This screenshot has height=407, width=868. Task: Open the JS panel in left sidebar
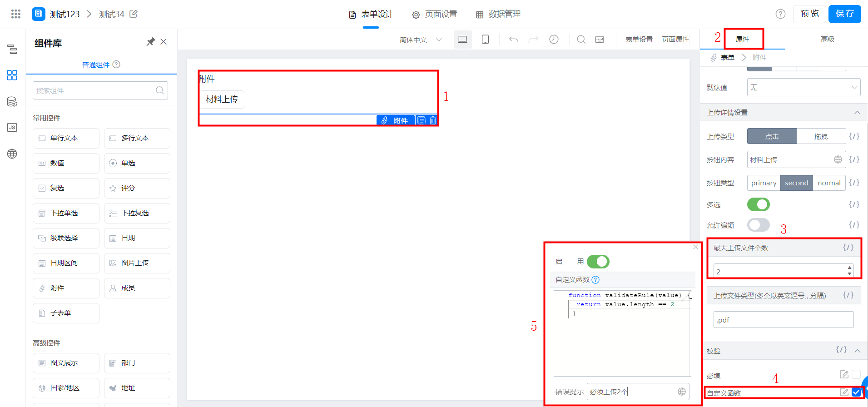12,128
